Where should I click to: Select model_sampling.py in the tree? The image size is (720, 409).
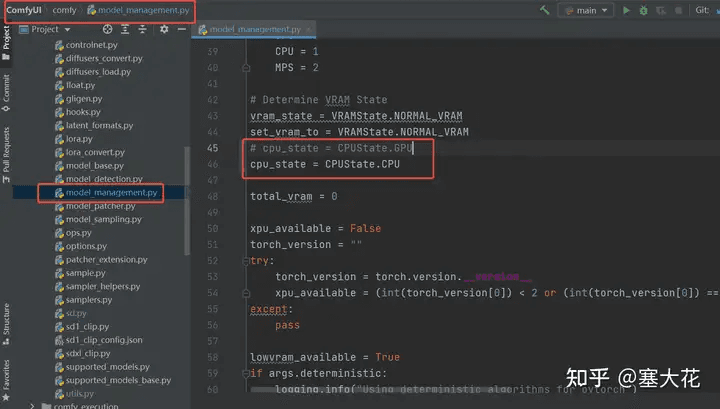click(x=103, y=219)
